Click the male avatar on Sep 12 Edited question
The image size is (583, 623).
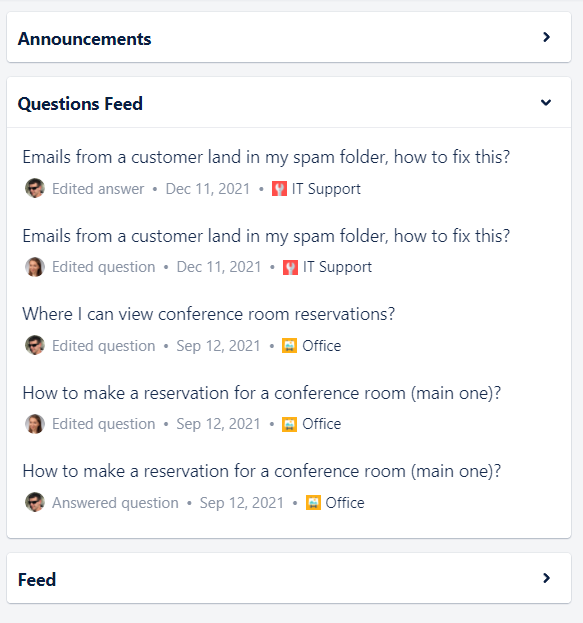pyautogui.click(x=35, y=345)
